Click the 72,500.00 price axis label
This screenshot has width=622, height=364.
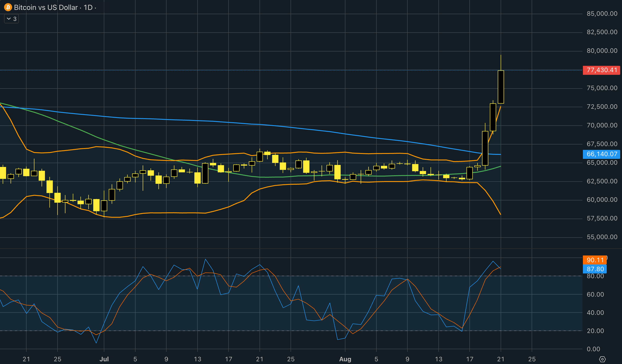click(602, 107)
